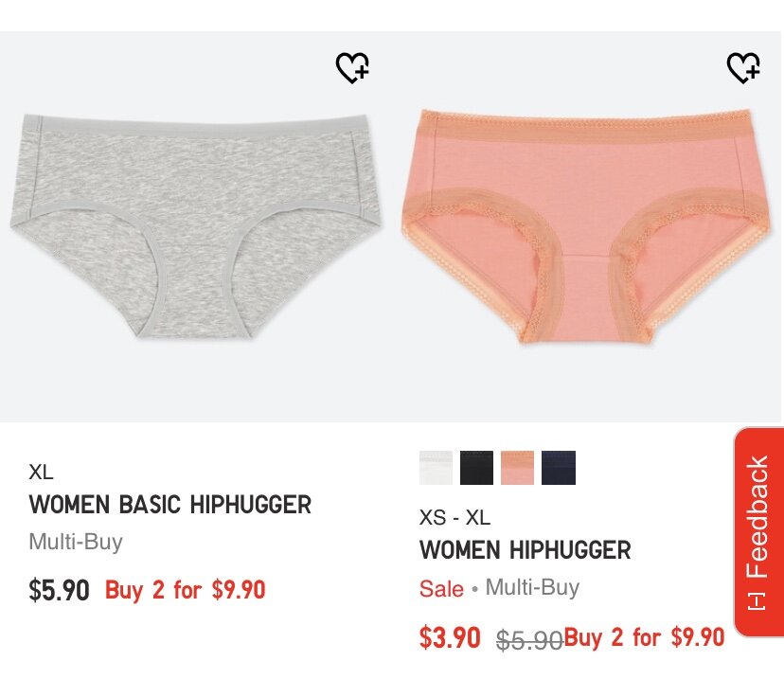Screen dimensions: 784x697
Task: Click Buy 2 for $9.90 under Basic Hiphugger
Action: coord(185,589)
